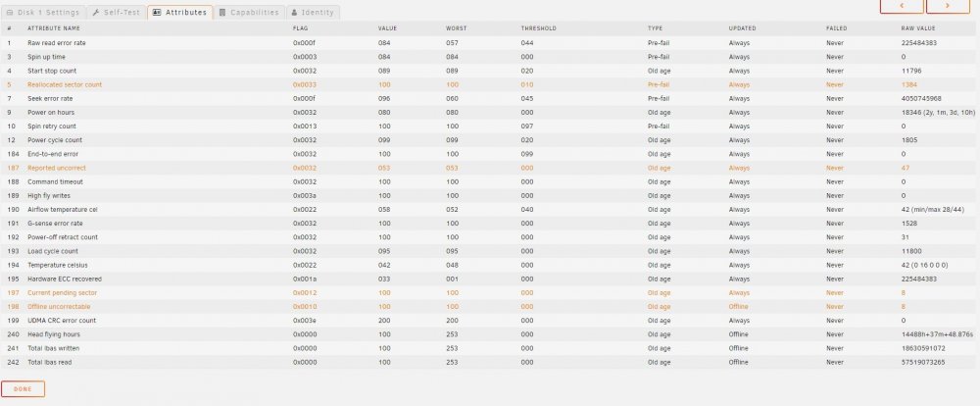This screenshot has height=406, width=980.
Task: Click the Done button
Action: coord(23,389)
